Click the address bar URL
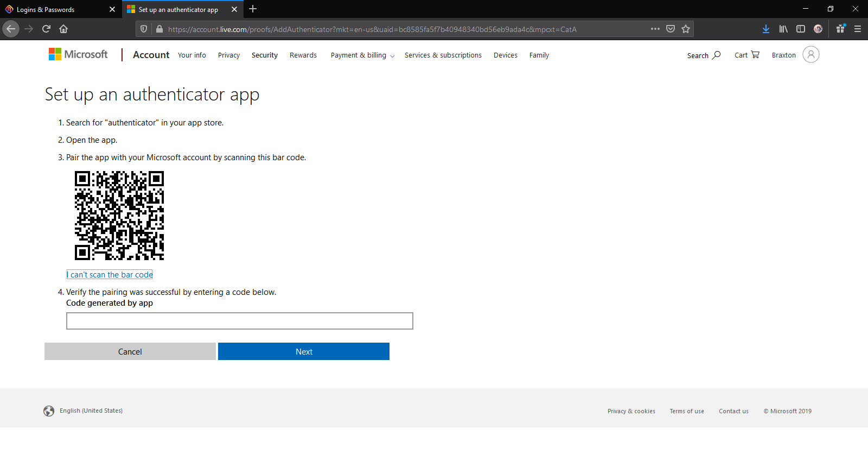The height and width of the screenshot is (467, 868). [372, 29]
